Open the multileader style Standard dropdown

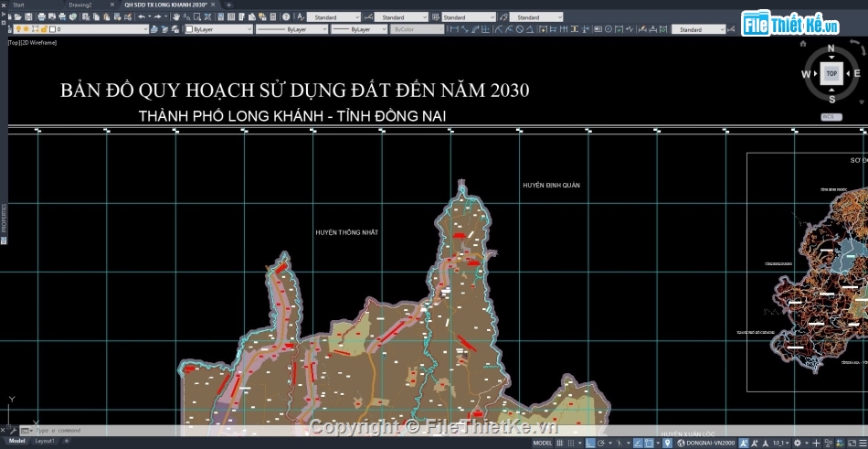click(536, 17)
